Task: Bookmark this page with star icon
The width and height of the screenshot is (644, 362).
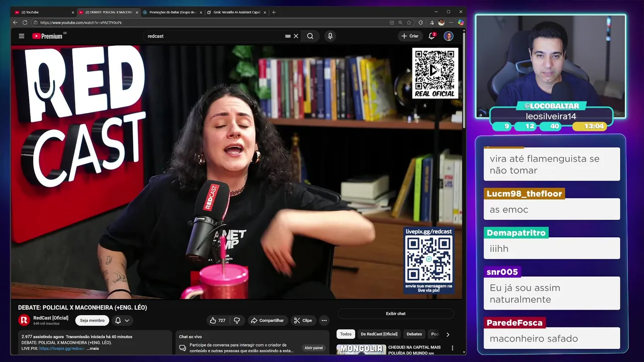Action: [x=409, y=23]
